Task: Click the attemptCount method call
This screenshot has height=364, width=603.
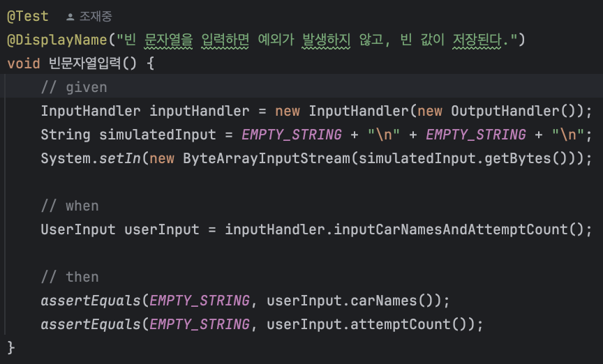Action: tap(401, 324)
